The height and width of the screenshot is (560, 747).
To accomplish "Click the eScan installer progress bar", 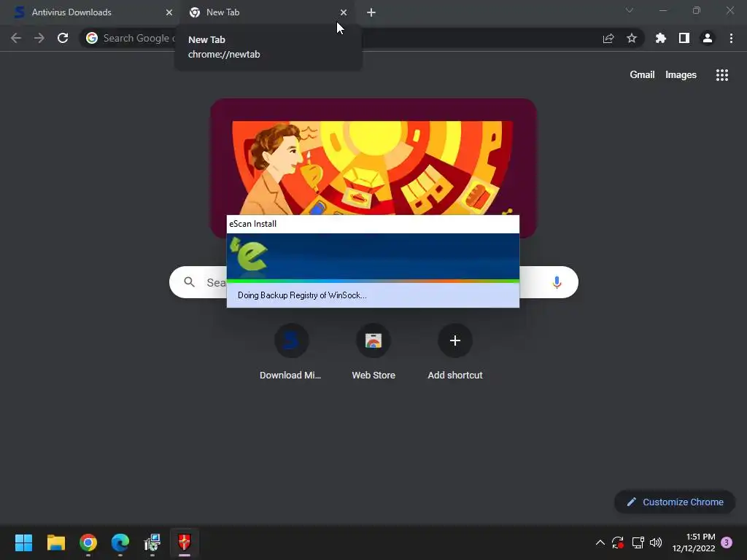I will pyautogui.click(x=373, y=281).
